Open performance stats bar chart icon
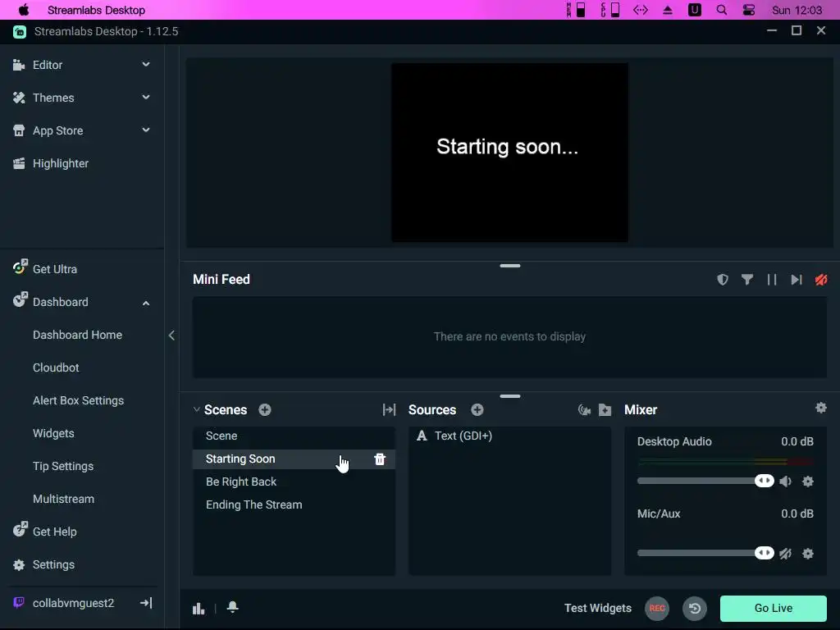This screenshot has height=630, width=840. 199,608
